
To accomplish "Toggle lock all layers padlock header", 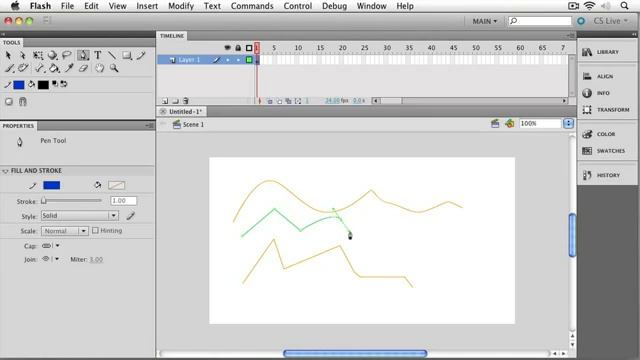I will [x=238, y=48].
